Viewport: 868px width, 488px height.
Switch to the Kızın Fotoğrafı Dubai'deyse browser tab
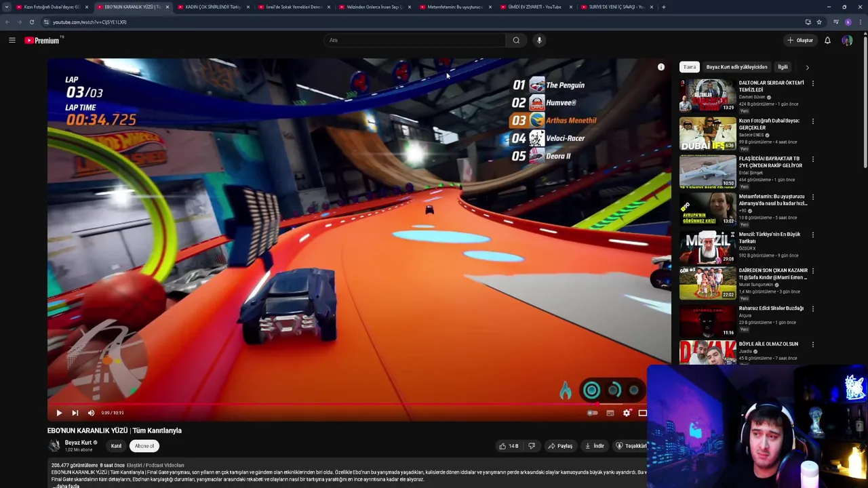coord(52,7)
